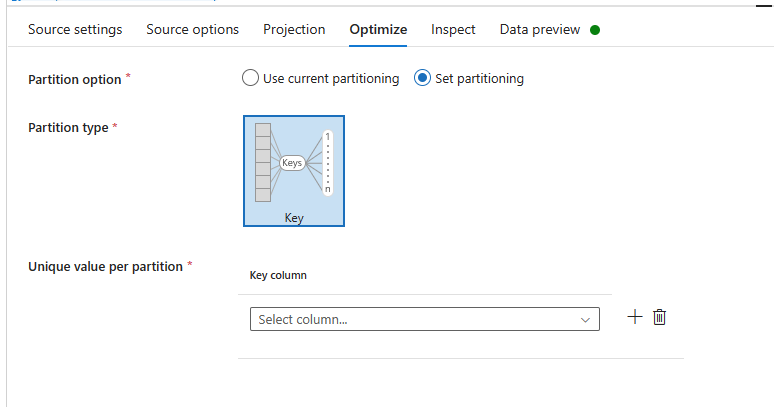
Task: Click the Keys bubble in partition diagram
Action: pos(292,163)
